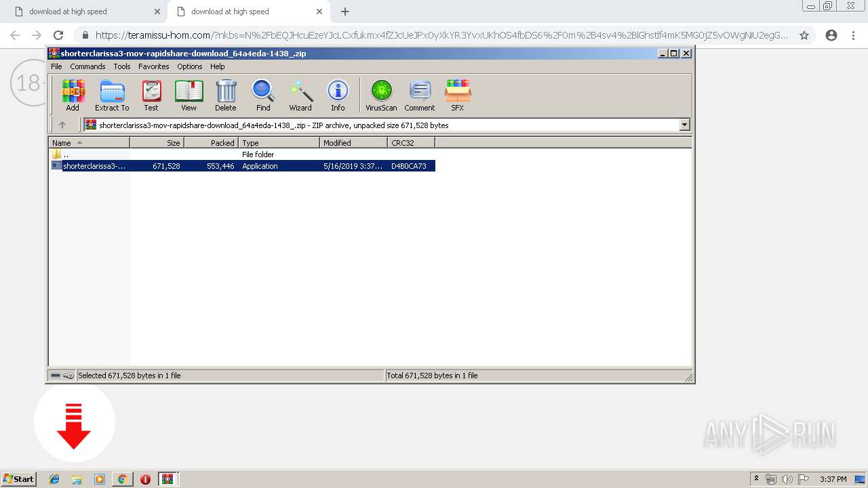The height and width of the screenshot is (488, 868).
Task: Click Chrome back navigation arrow
Action: [x=15, y=35]
